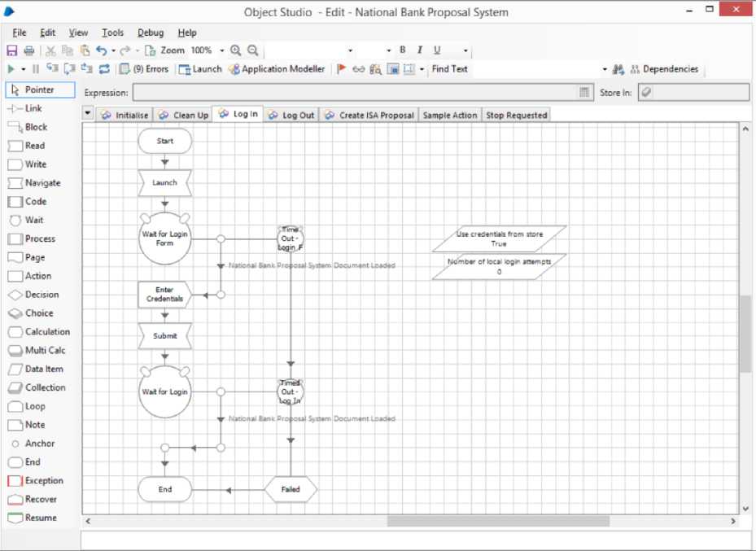The width and height of the screenshot is (756, 551).
Task: Select the Anchor stage tool
Action: 33,444
